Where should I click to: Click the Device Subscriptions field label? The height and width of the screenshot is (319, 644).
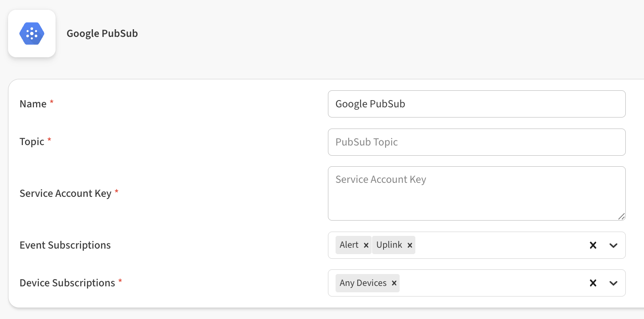point(67,283)
